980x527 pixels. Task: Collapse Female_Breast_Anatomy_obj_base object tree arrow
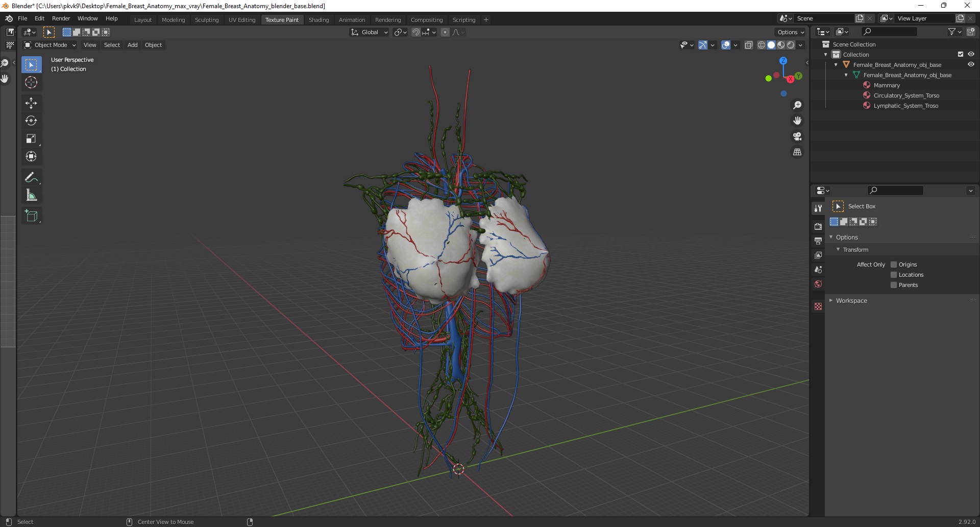pyautogui.click(x=836, y=65)
